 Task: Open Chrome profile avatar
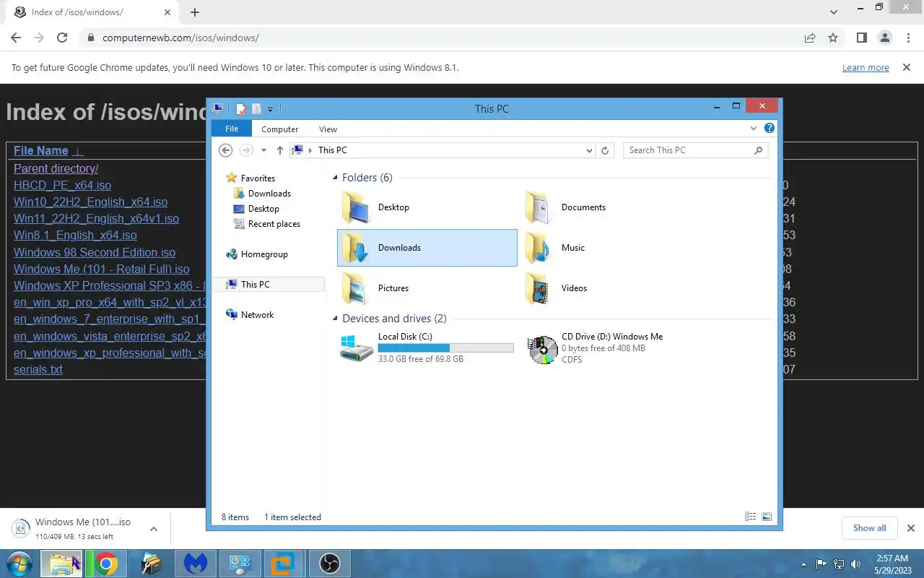point(885,38)
